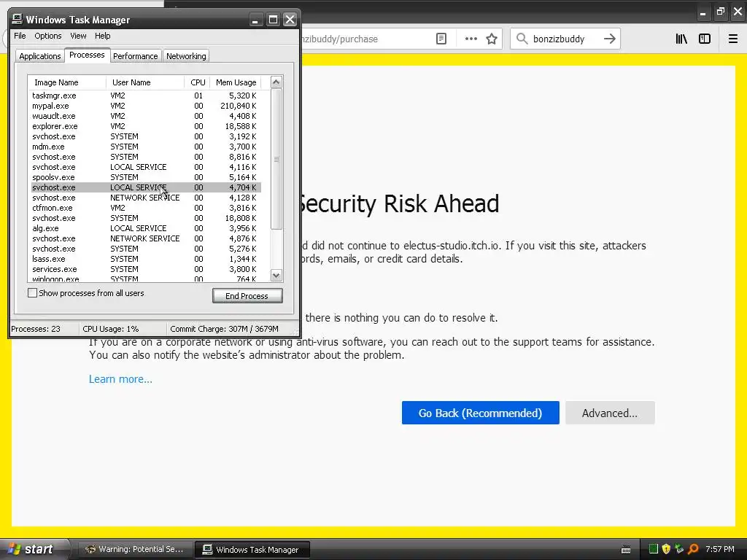Click the browser address bar URL

(341, 39)
